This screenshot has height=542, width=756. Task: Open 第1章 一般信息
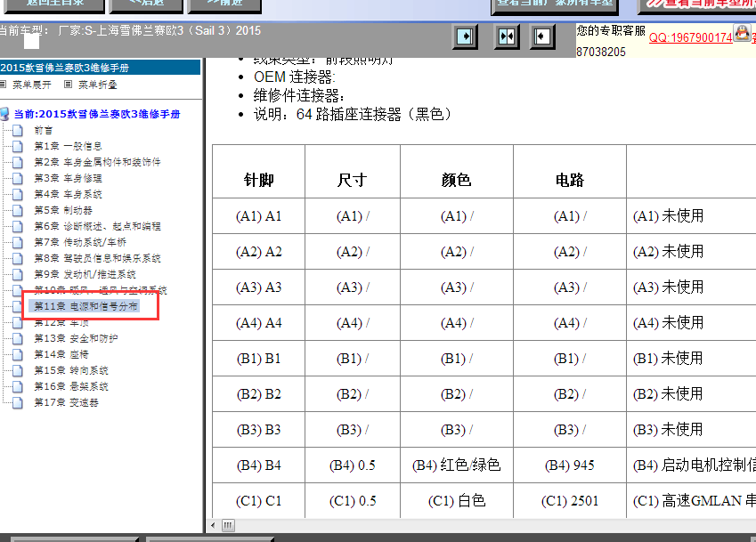[68, 146]
